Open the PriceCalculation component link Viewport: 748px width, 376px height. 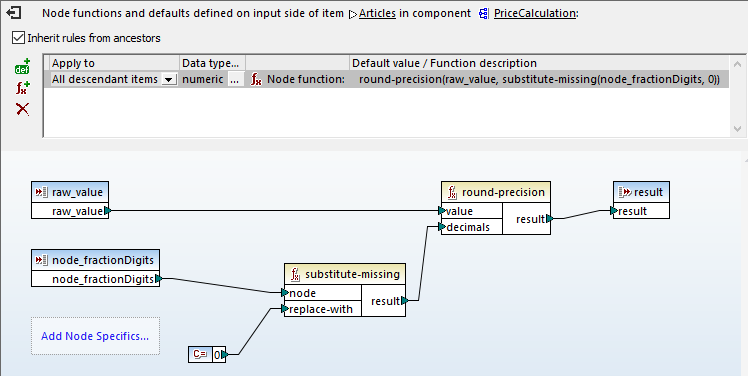534,13
